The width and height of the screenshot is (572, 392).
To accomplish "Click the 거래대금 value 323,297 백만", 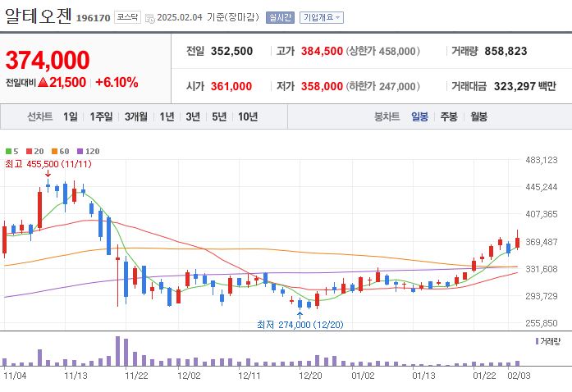I will [524, 86].
